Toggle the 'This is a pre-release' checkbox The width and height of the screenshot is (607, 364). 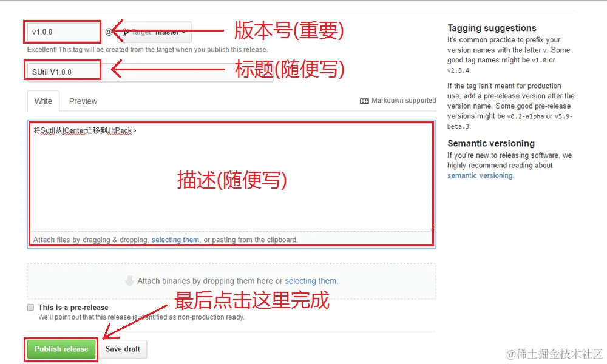click(30, 308)
